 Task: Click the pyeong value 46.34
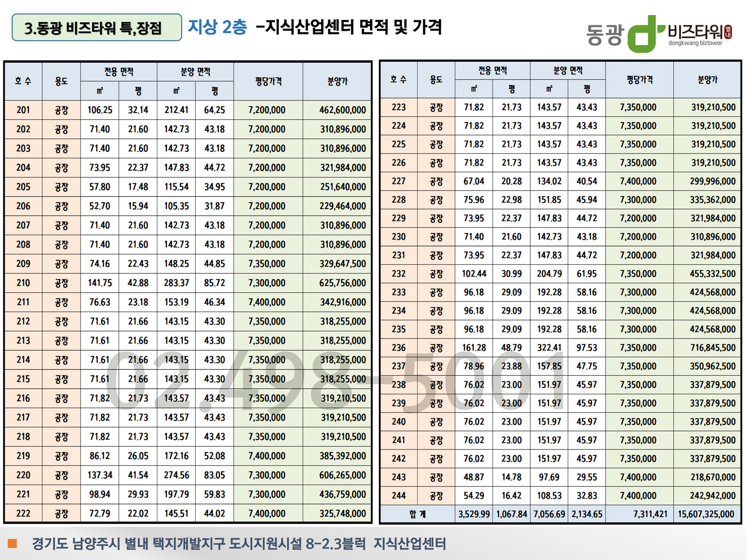tap(215, 302)
